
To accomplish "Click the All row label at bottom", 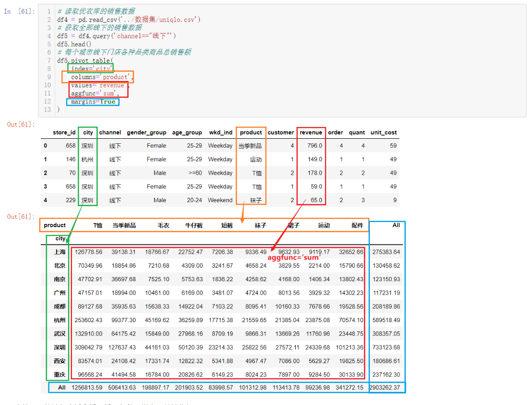I will (62, 387).
